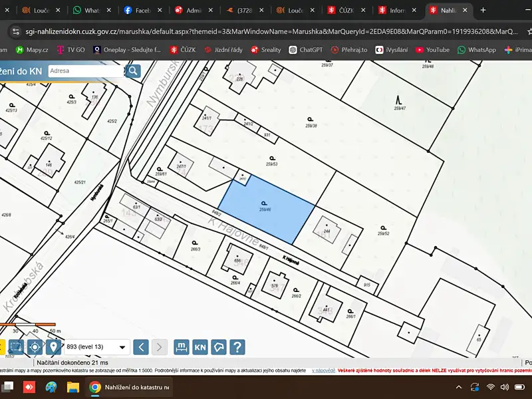Image resolution: width=532 pixels, height=399 pixels.
Task: Show hidden tray icons chevron
Action: point(459,387)
